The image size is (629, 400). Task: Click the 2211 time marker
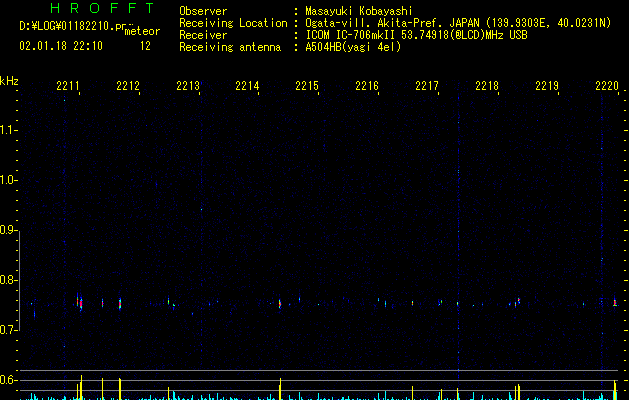pos(68,85)
